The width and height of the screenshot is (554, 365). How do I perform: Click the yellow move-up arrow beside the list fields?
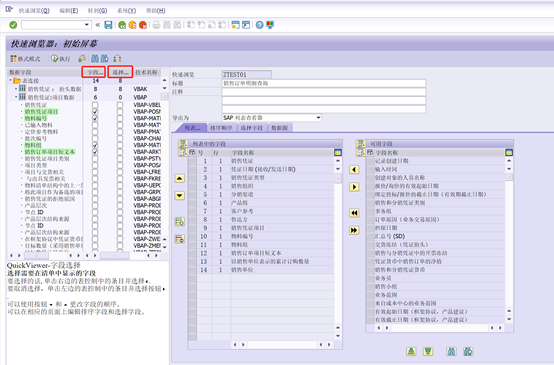pos(179,178)
